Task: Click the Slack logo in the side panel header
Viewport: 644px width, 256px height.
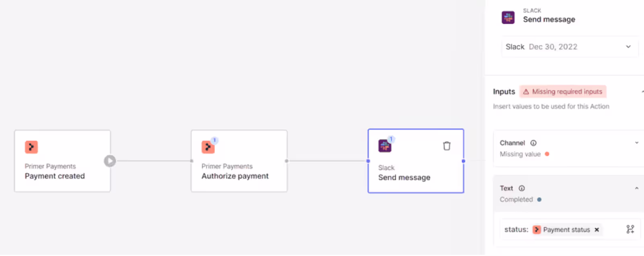Action: (508, 18)
